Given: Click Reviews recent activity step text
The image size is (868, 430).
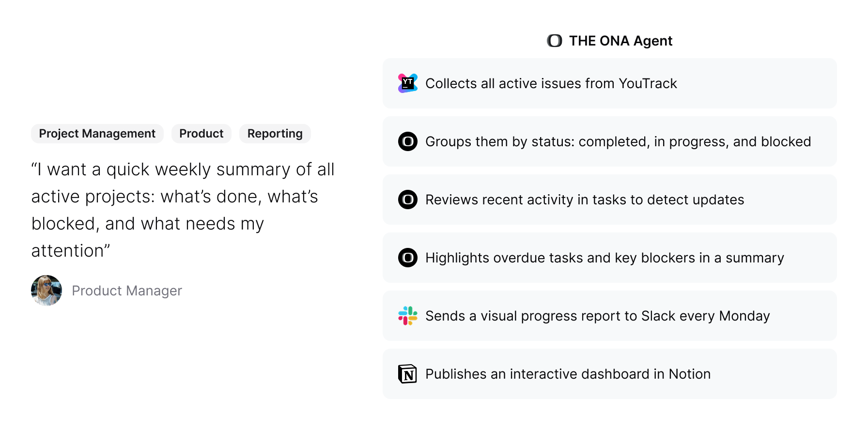Looking at the screenshot, I should coord(584,200).
